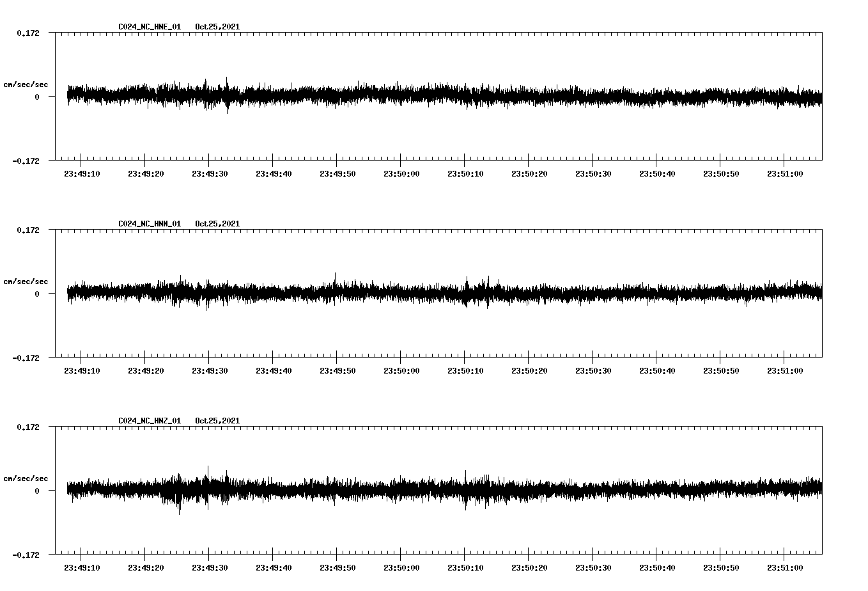Click the 23:49:40 time label under HNN plot

click(273, 370)
